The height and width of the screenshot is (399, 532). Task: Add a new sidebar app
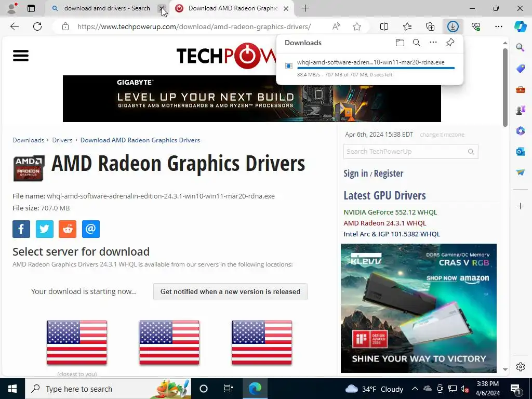coord(520,206)
